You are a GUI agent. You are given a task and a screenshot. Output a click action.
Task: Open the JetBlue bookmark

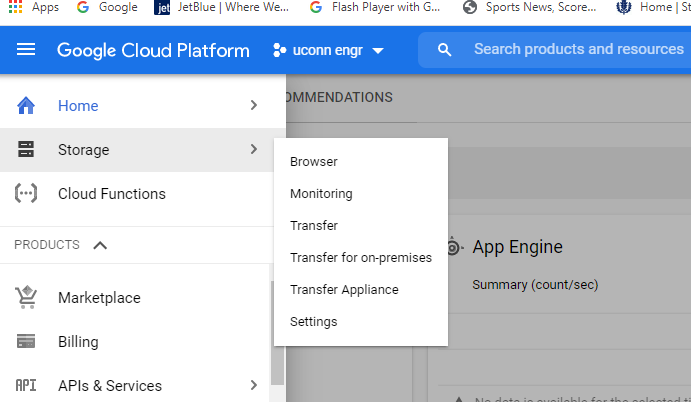click(x=221, y=7)
